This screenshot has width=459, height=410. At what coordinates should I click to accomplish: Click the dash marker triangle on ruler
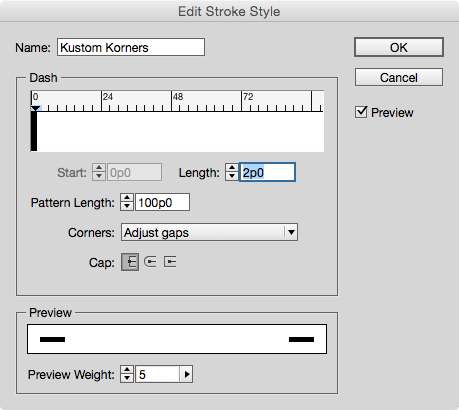[x=35, y=108]
